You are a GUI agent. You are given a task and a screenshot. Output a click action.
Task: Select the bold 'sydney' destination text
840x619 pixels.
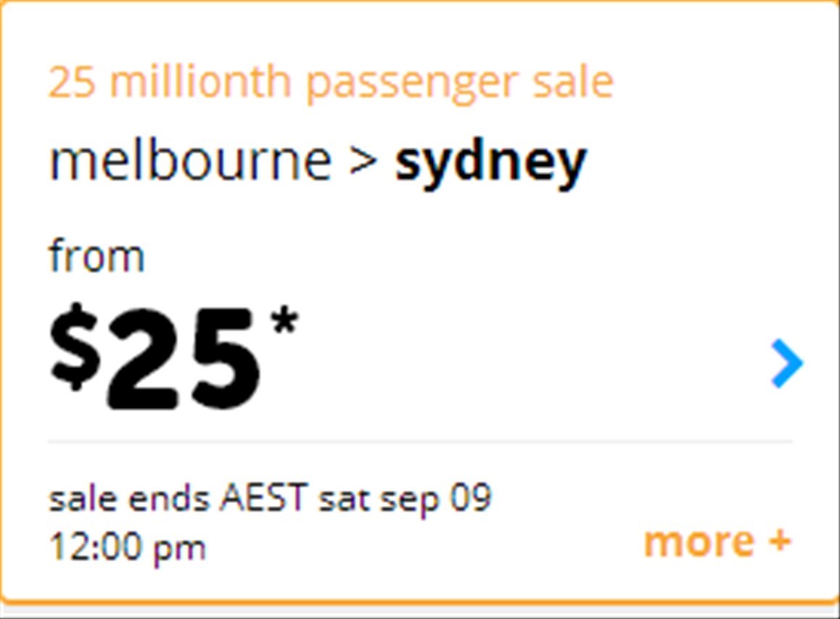[x=490, y=163]
